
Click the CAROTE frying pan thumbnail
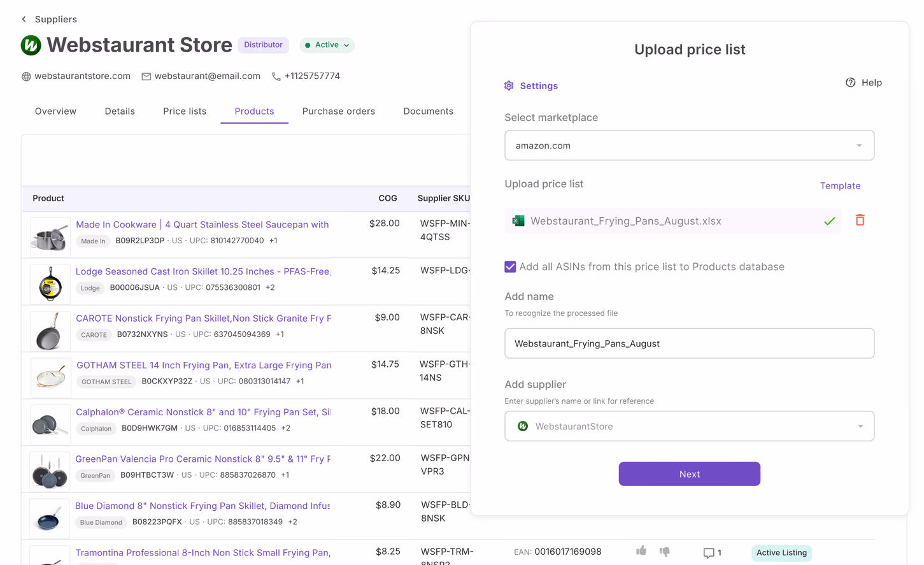tap(50, 330)
